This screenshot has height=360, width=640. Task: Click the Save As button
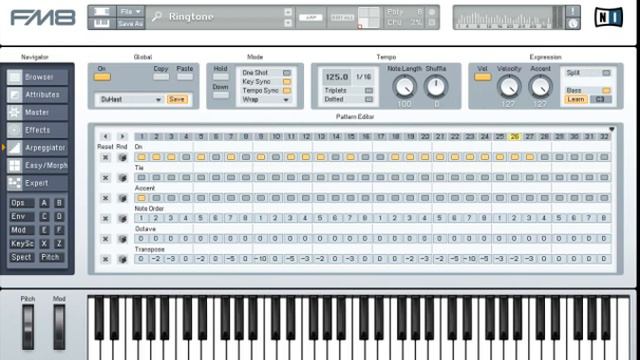(x=130, y=24)
